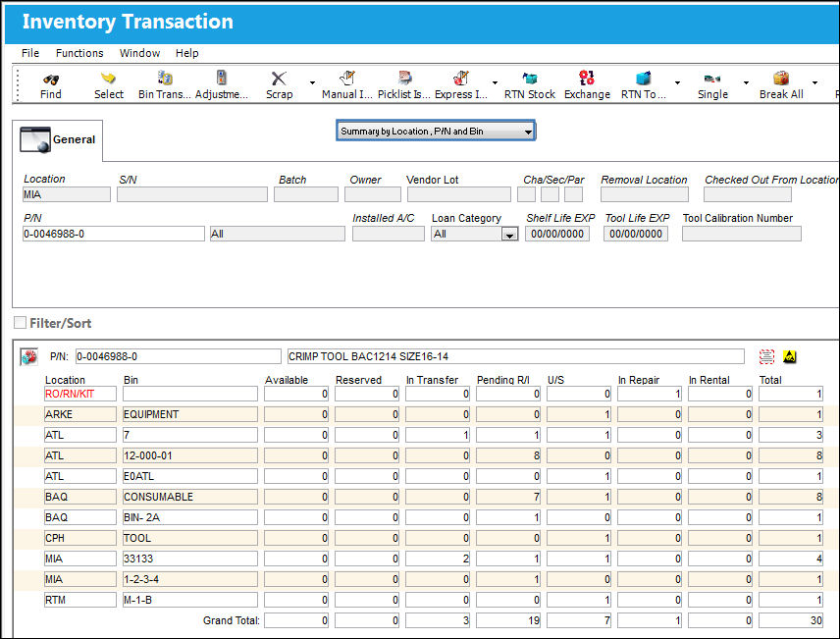
Task: Open the Functions menu
Action: [79, 53]
